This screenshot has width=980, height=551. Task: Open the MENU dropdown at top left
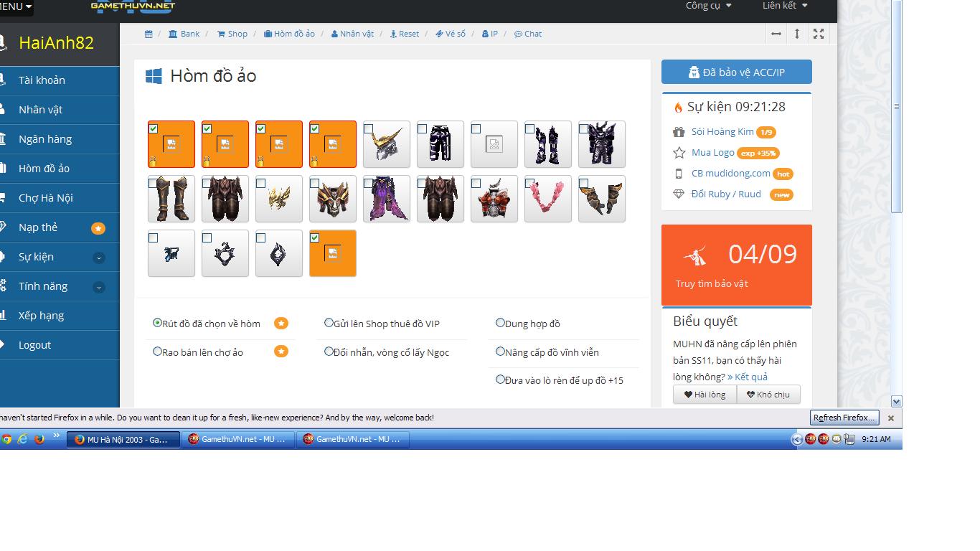(16, 7)
